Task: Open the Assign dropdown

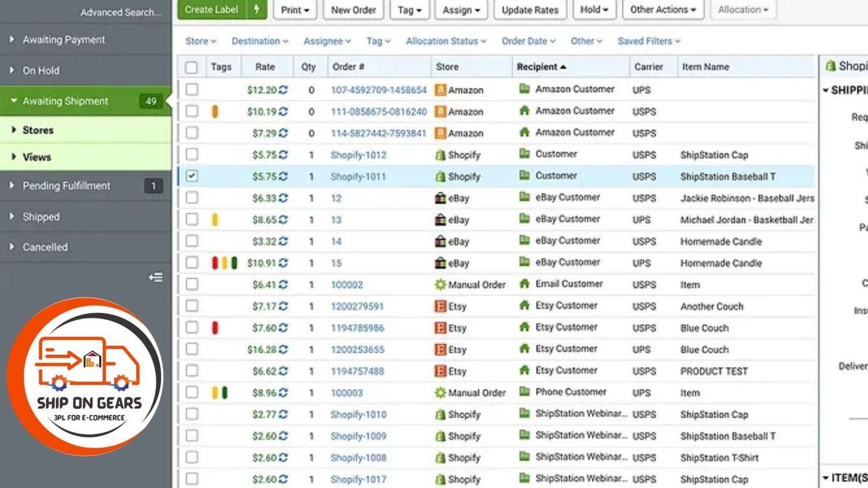Action: [461, 10]
